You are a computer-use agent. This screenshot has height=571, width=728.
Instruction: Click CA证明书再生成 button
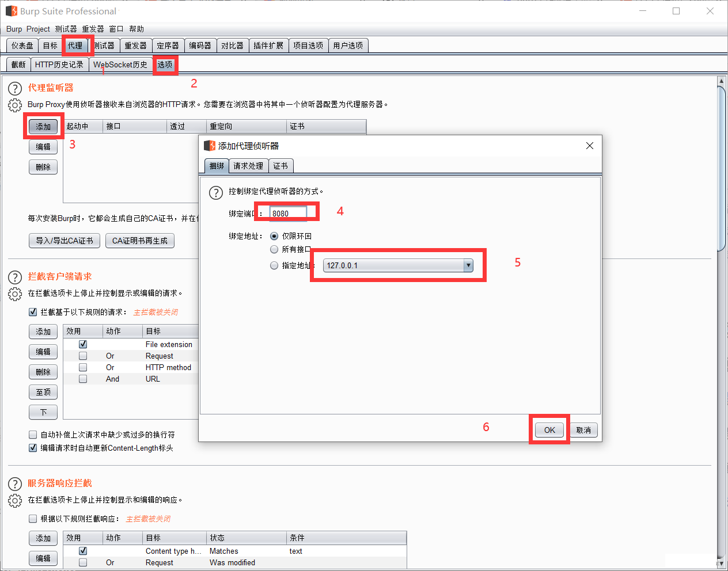140,241
